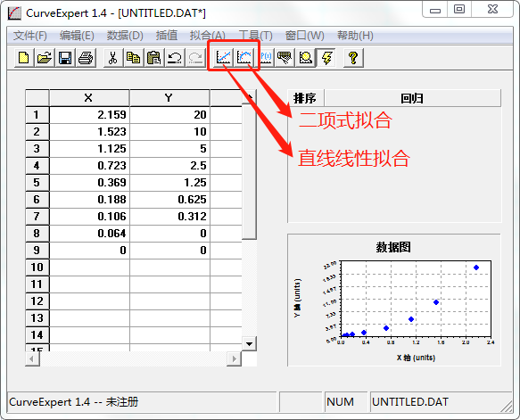Open a file with folder icon
The width and height of the screenshot is (520, 420).
[45, 58]
